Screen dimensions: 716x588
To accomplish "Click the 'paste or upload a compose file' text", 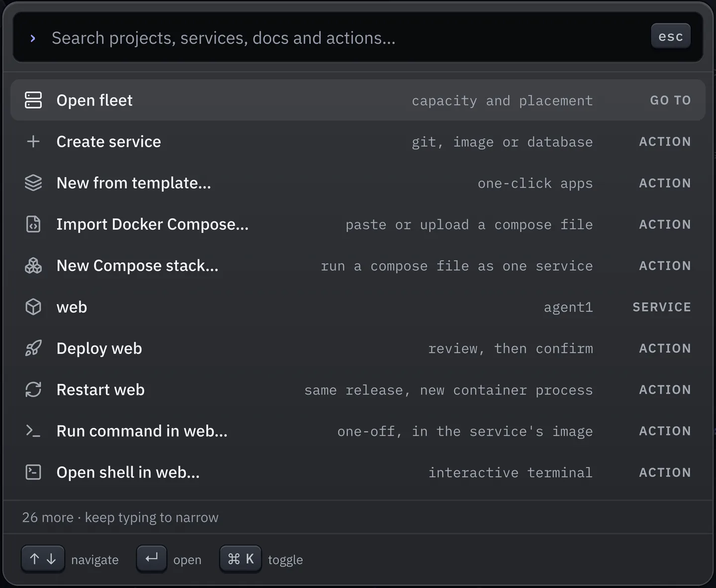I will coord(469,224).
